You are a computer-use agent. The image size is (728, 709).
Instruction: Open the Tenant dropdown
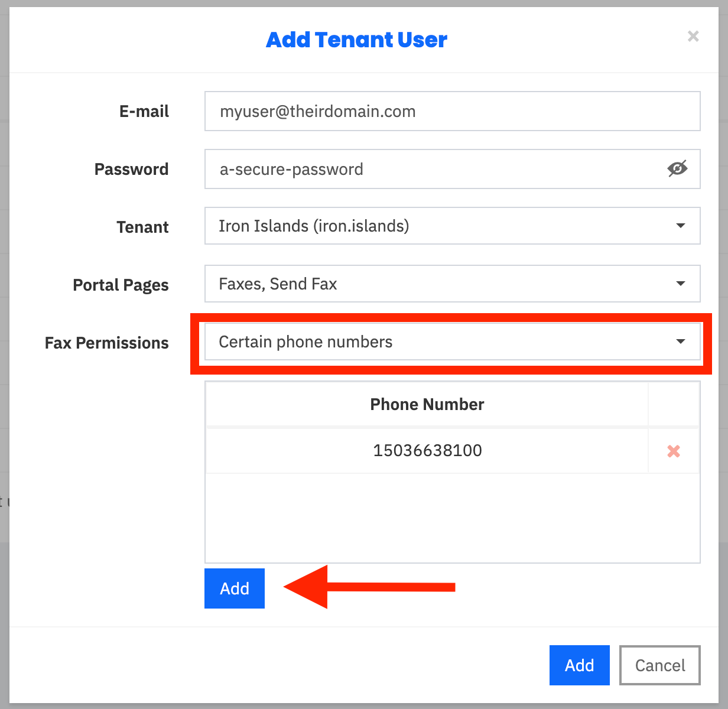coord(452,226)
